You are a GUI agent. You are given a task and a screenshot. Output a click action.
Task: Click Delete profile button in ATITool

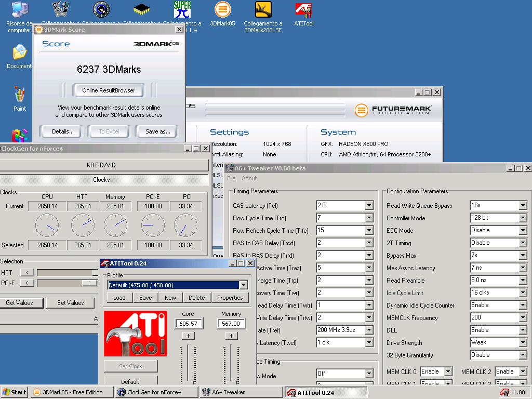[x=197, y=298]
